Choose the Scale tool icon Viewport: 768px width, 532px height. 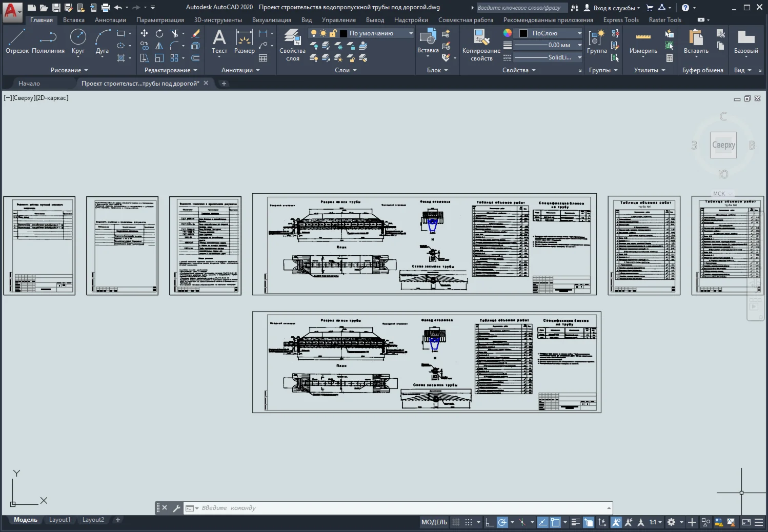click(x=159, y=58)
